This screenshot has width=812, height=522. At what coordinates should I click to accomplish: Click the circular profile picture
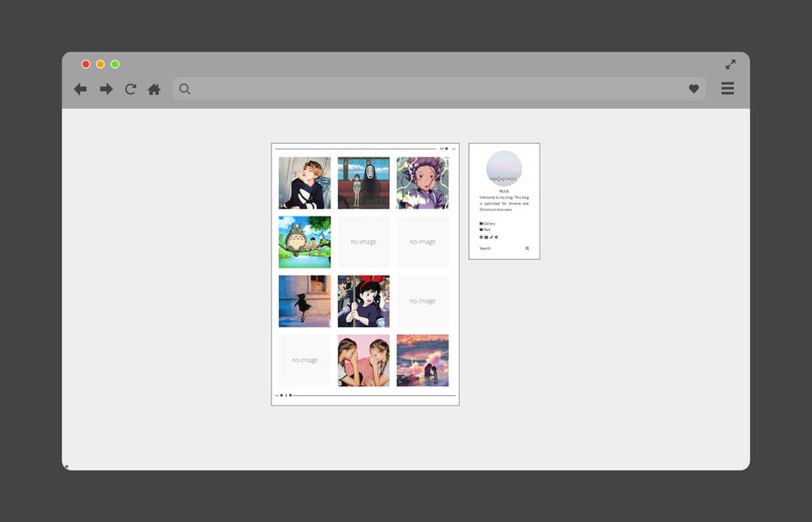504,168
